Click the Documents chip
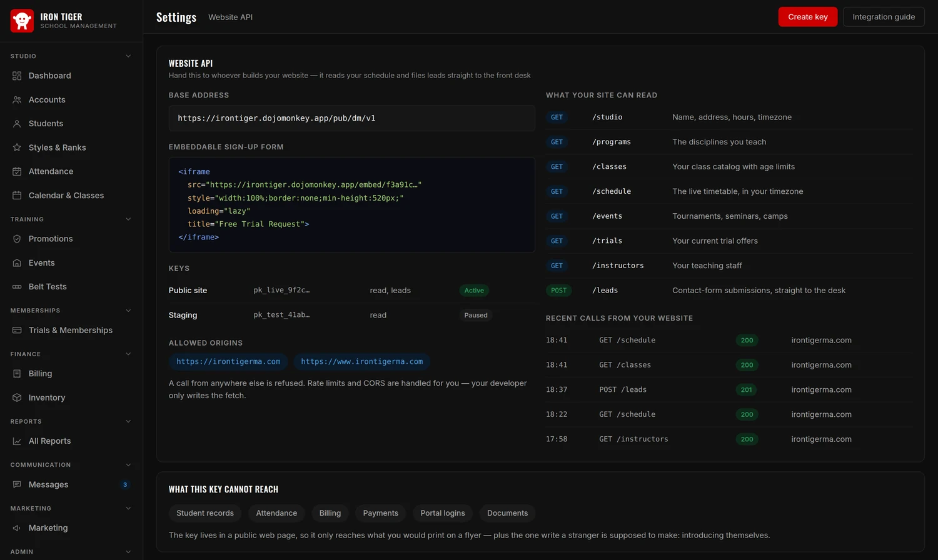The height and width of the screenshot is (560, 938). pos(507,513)
